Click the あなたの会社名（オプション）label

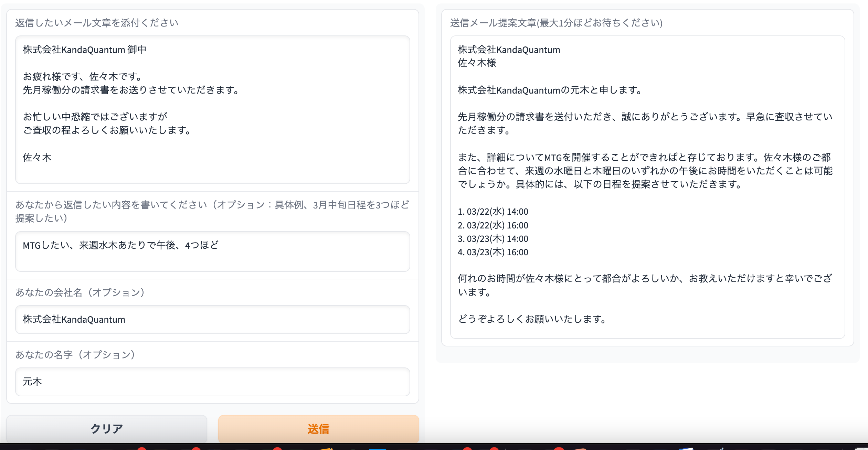click(80, 292)
